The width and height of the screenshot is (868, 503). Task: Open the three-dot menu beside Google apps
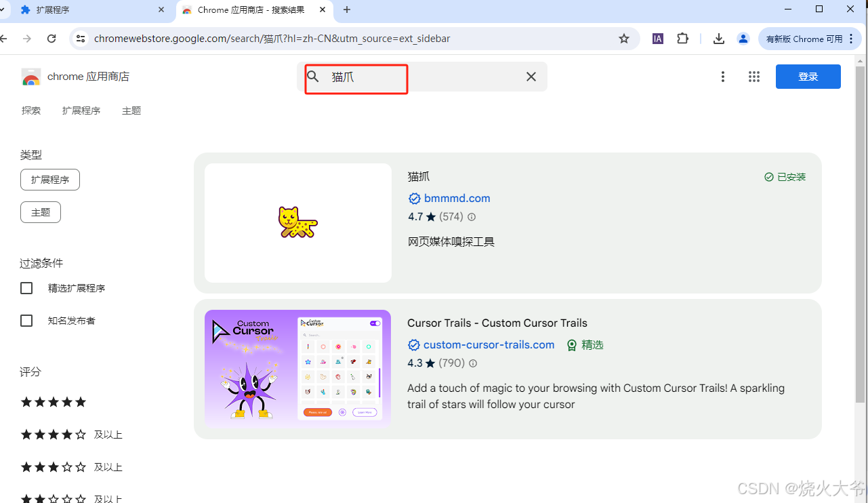pos(723,77)
